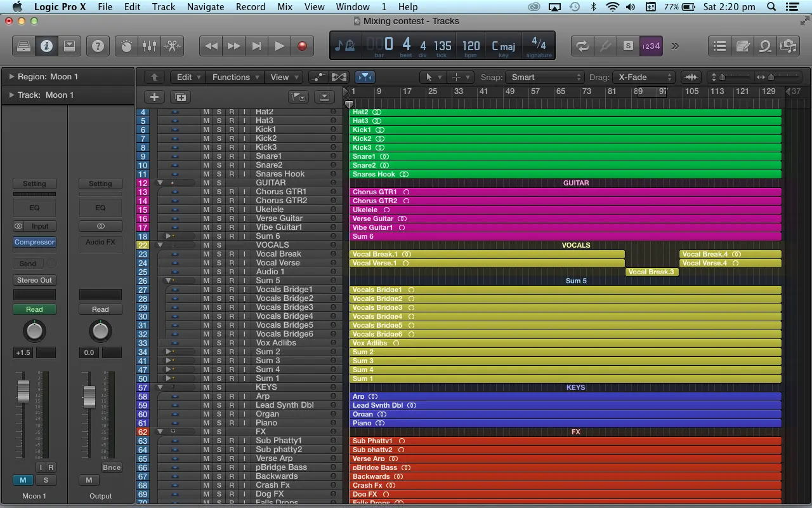Click the vertical zoom slider
The width and height of the screenshot is (812, 508).
click(x=721, y=77)
